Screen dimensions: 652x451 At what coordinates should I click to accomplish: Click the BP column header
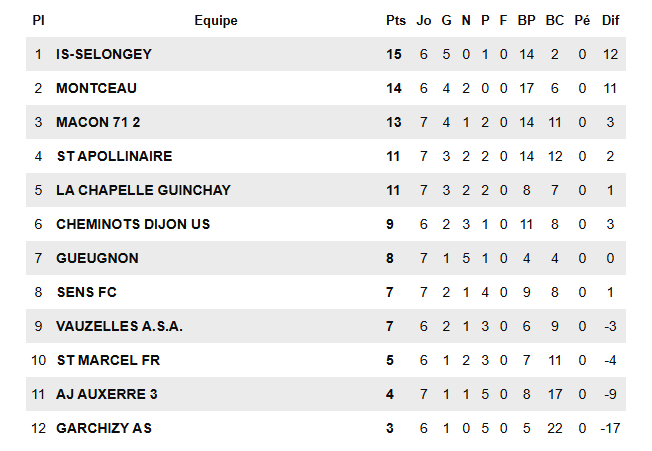coord(527,20)
